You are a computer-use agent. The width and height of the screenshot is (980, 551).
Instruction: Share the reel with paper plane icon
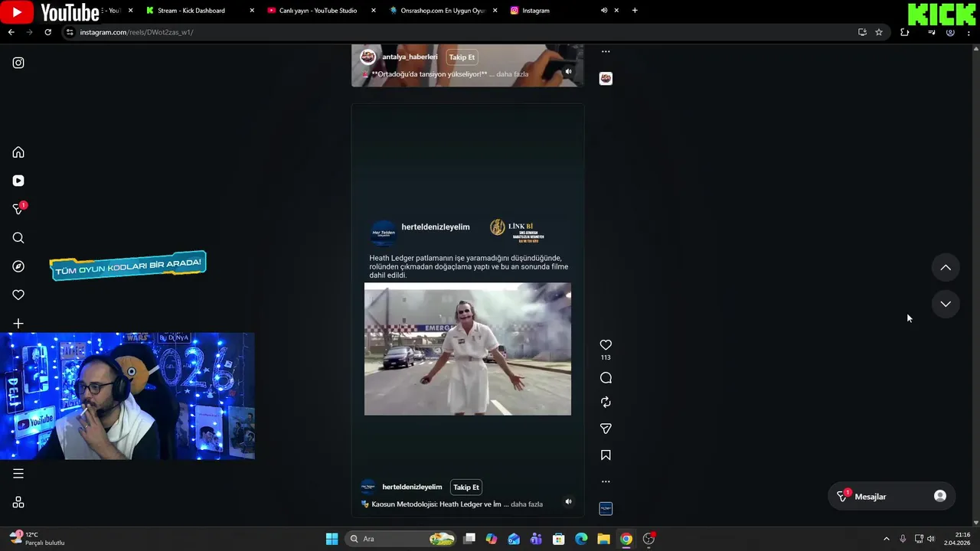pyautogui.click(x=606, y=429)
